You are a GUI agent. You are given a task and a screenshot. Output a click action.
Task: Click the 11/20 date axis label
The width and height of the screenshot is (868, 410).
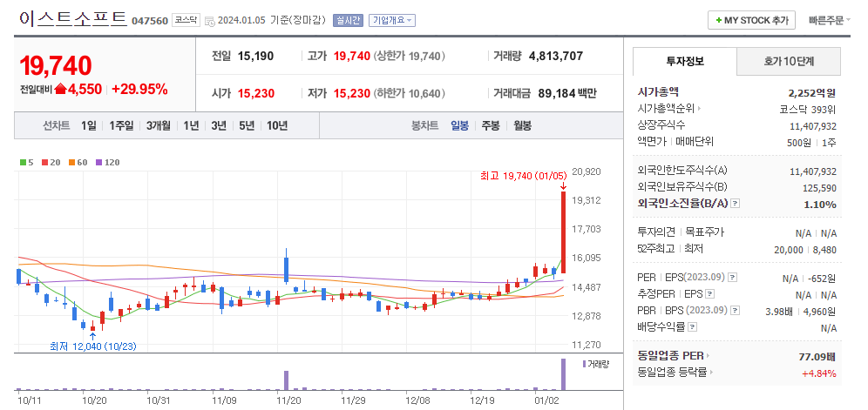tap(288, 400)
